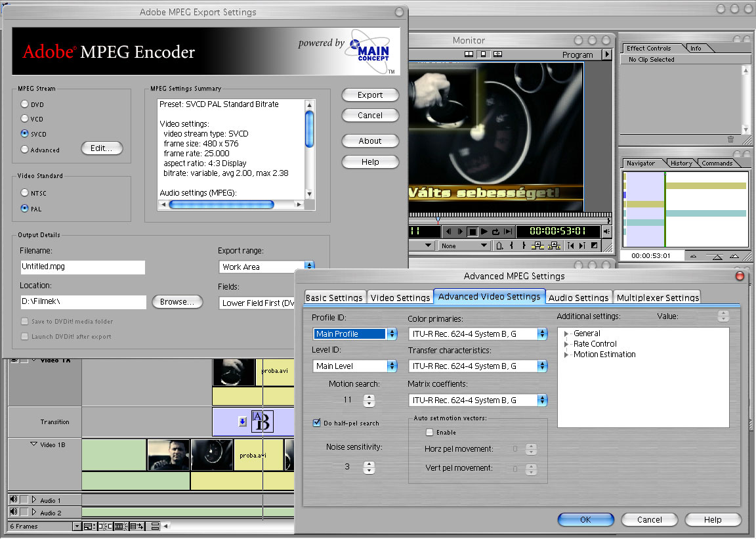Open the Color primaries dropdown

[x=478, y=334]
